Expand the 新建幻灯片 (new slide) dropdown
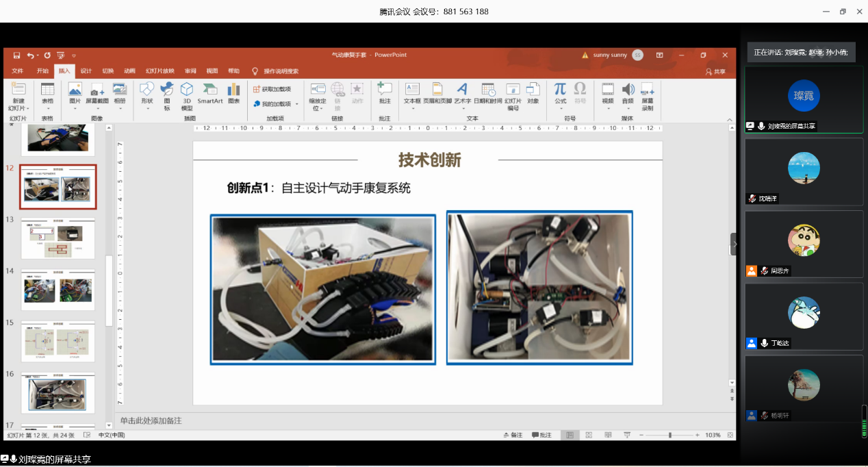This screenshot has width=868, height=467. (x=18, y=108)
